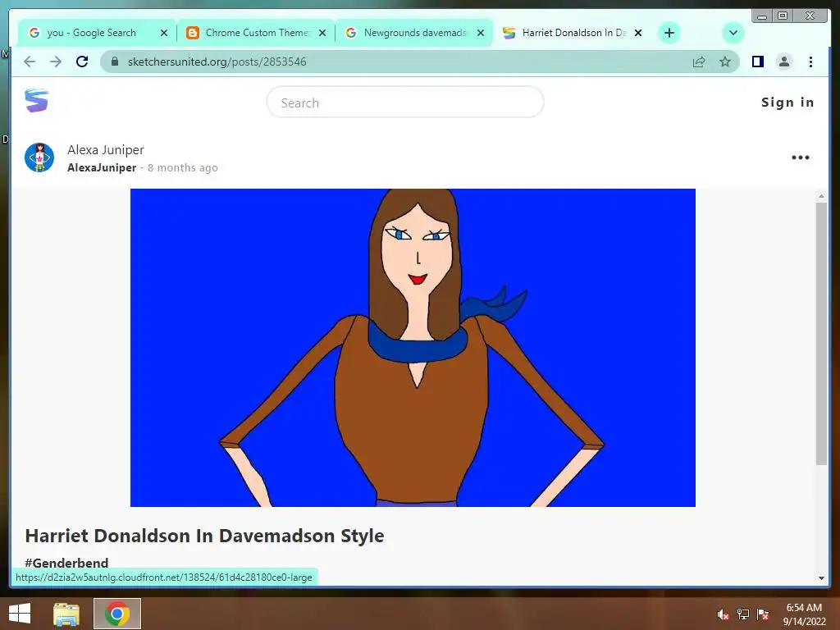Reload the sketchersunited page
Screen dimensions: 840x630
tap(82, 62)
